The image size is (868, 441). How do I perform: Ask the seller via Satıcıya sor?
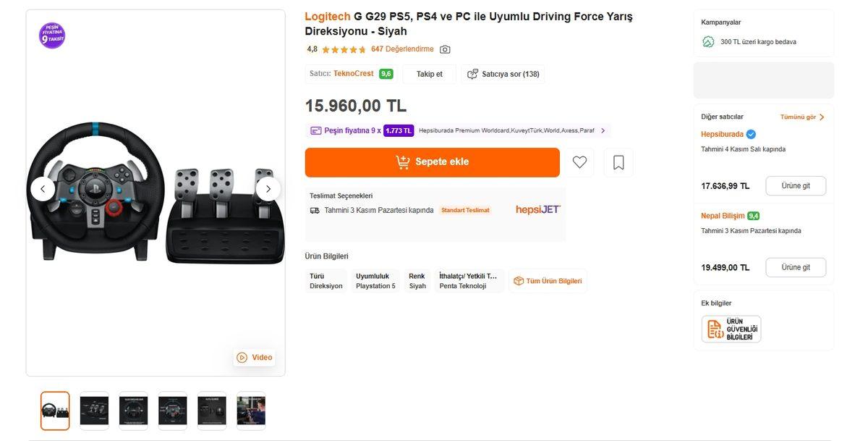[503, 74]
